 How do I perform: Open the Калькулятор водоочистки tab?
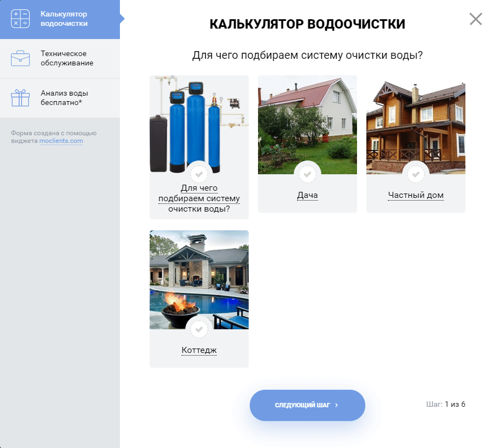click(x=64, y=19)
